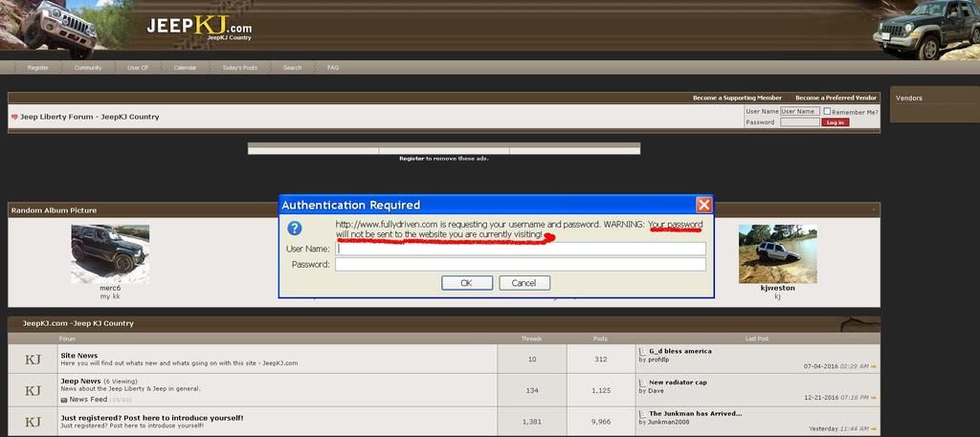Open Today's Posts in the navbar

pos(240,68)
